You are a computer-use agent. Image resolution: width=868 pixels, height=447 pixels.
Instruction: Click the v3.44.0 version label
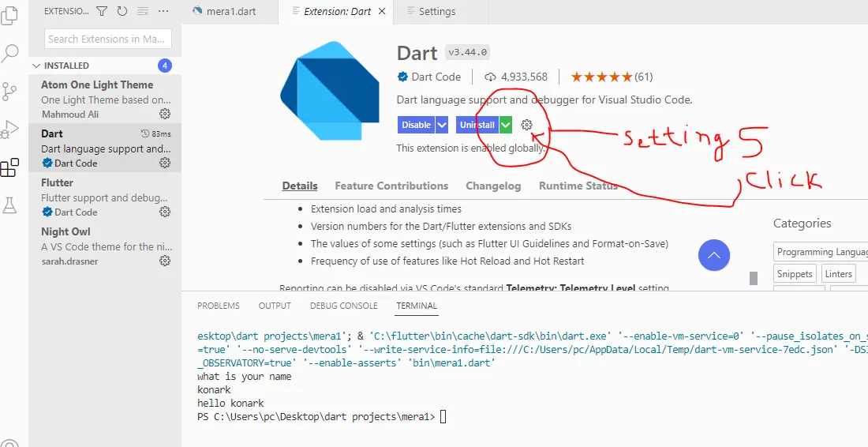(x=468, y=53)
